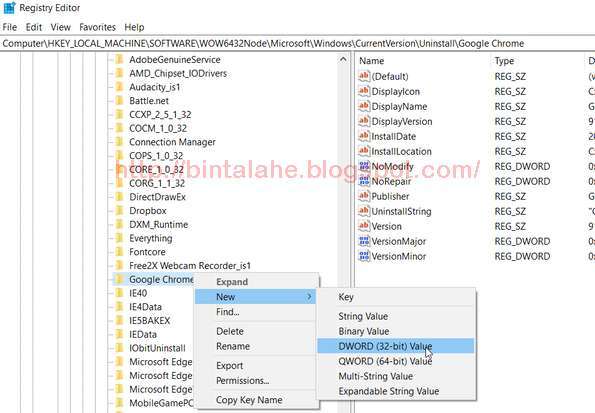
Task: Click the Name column header
Action: pyautogui.click(x=372, y=61)
